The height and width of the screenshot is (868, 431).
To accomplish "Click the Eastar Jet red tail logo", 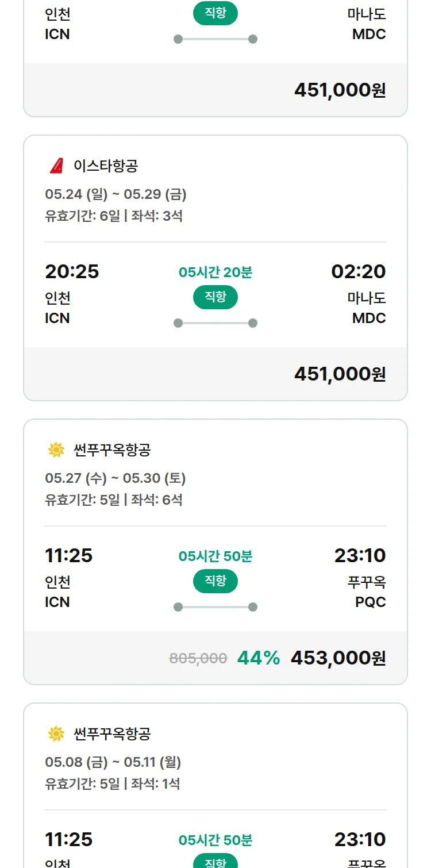I will 56,166.
